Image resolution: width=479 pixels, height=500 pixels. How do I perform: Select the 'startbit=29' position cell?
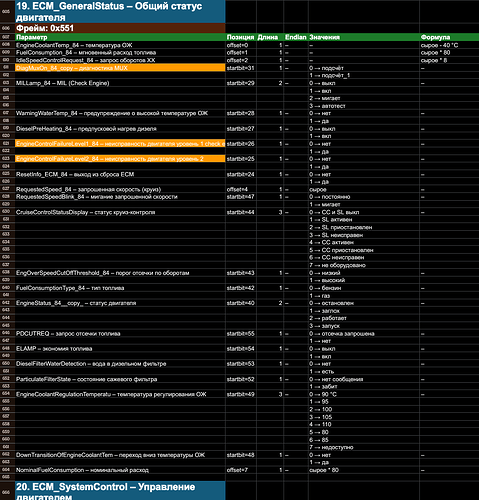[x=241, y=83]
